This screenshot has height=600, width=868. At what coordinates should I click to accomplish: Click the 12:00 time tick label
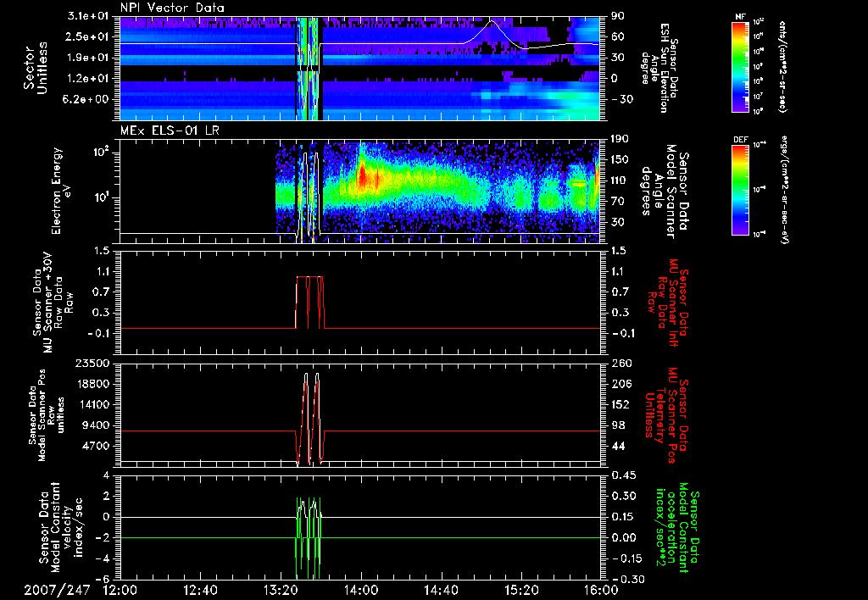pos(120,591)
